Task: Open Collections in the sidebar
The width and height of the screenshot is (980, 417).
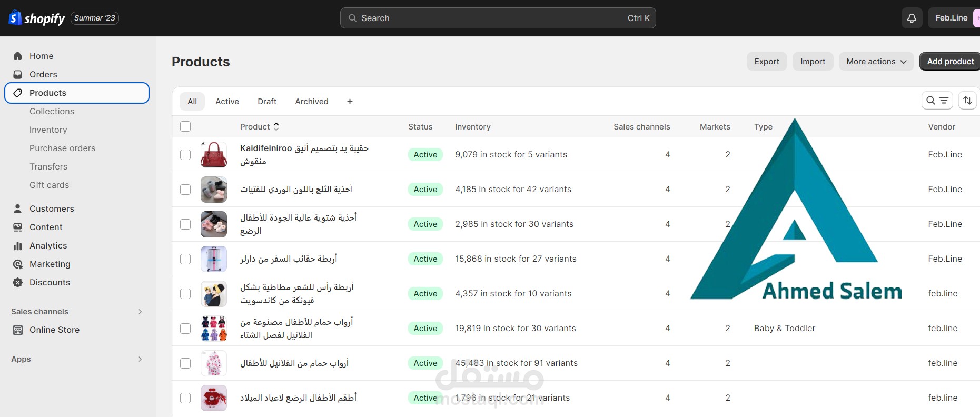Action: coord(52,111)
